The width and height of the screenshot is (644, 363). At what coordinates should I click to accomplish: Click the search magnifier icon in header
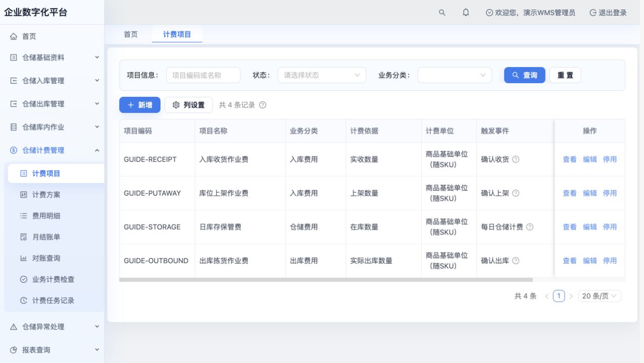click(x=442, y=13)
